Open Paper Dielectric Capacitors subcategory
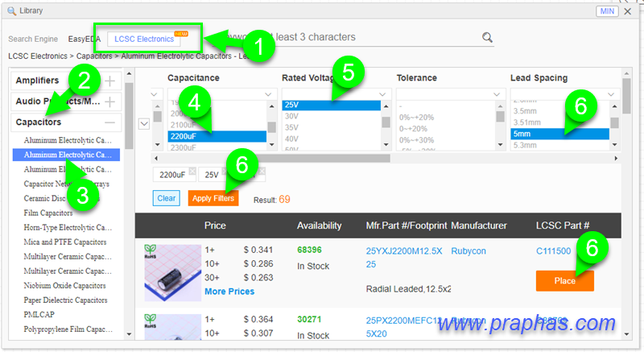 click(x=65, y=300)
